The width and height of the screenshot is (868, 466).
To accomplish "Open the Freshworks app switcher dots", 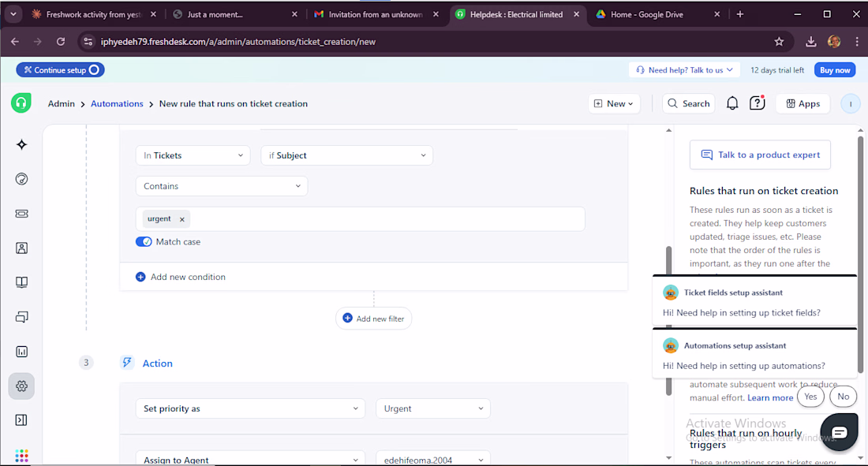I will 21,456.
